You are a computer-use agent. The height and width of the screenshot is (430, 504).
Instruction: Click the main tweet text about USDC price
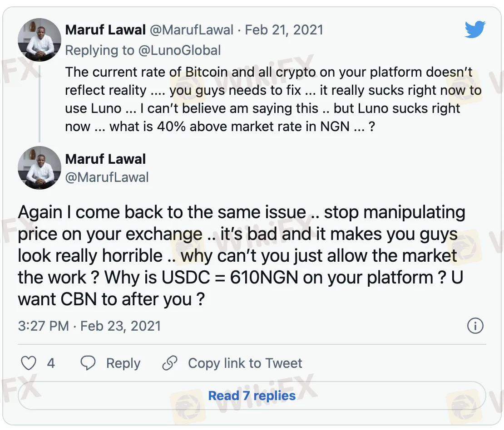coord(241,255)
